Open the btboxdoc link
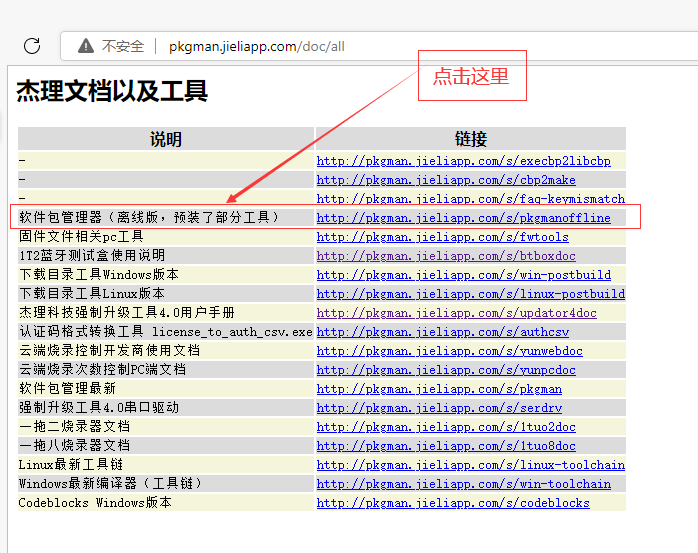Screen dimensions: 698x553 tap(446, 256)
